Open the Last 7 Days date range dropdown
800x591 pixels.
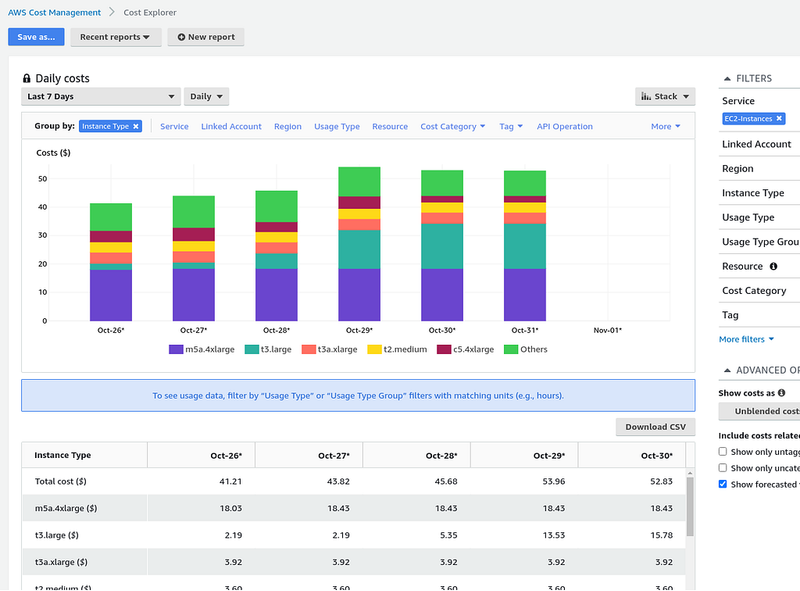(x=100, y=97)
